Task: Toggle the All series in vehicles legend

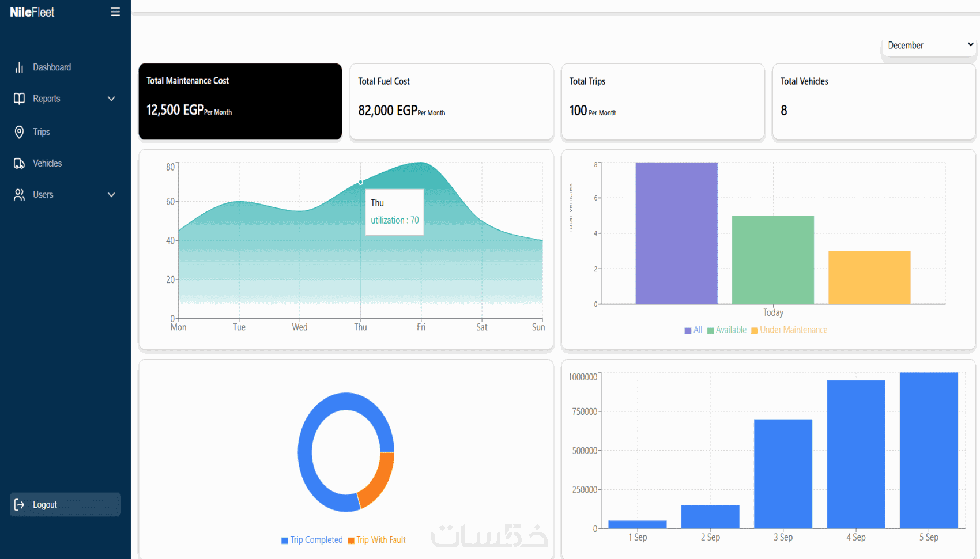Action: (x=693, y=330)
